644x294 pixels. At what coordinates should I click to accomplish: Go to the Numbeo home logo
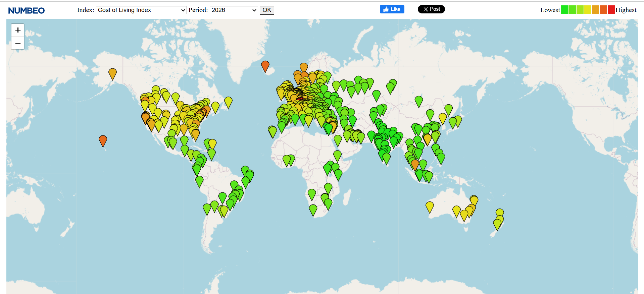[x=27, y=11]
